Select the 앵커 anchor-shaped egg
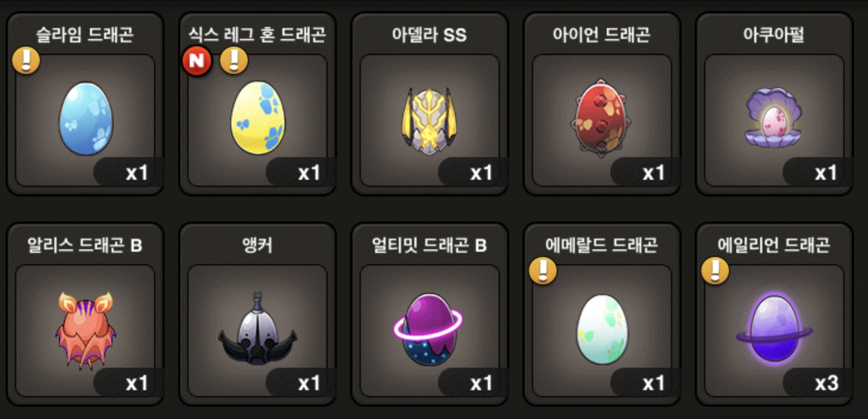Image resolution: width=868 pixels, height=419 pixels. tap(258, 329)
